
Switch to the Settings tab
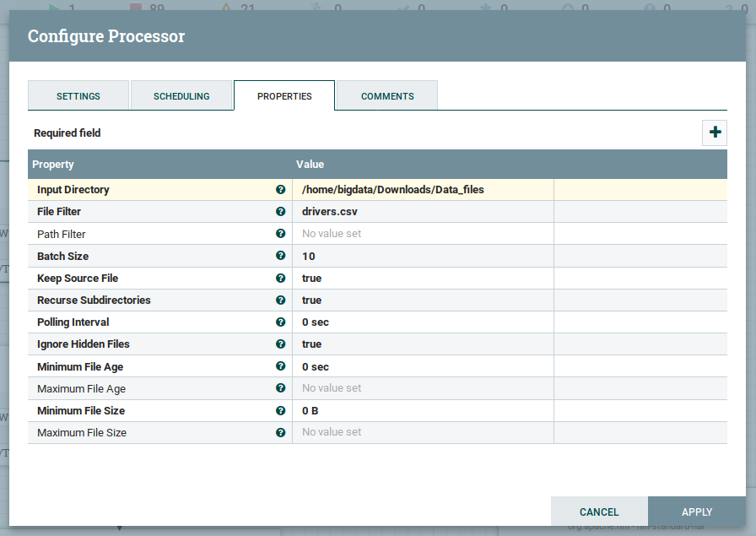pos(78,96)
